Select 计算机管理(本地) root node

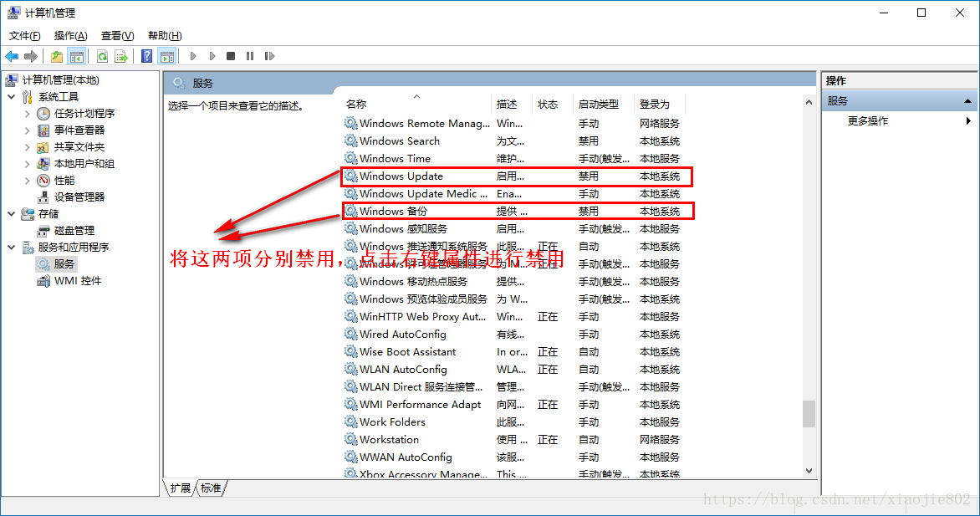point(61,80)
